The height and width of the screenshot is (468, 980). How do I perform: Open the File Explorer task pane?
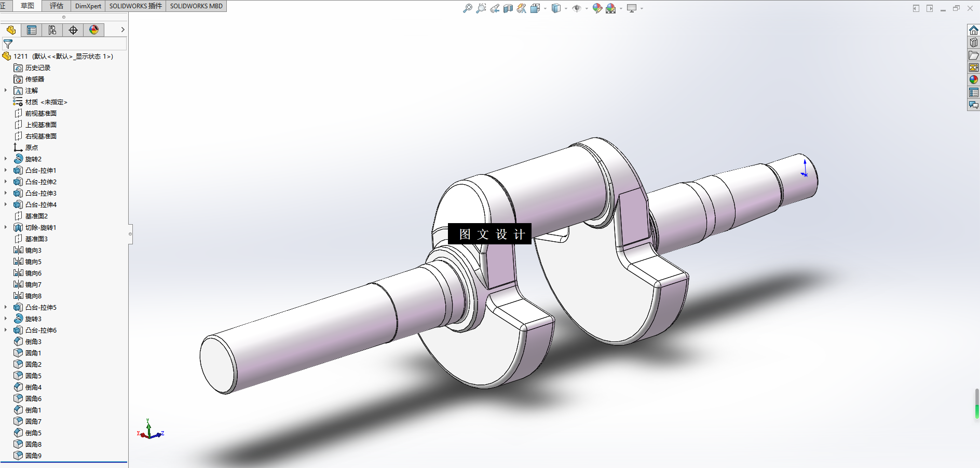[973, 55]
